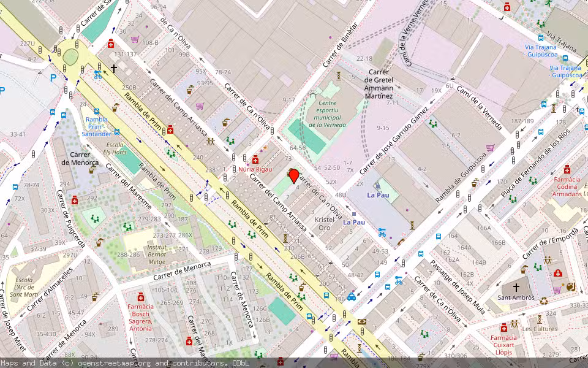Image resolution: width=588 pixels, height=368 pixels.
Task: Click the pharmacy icon beside Núria Rigau label
Action: pos(255,159)
